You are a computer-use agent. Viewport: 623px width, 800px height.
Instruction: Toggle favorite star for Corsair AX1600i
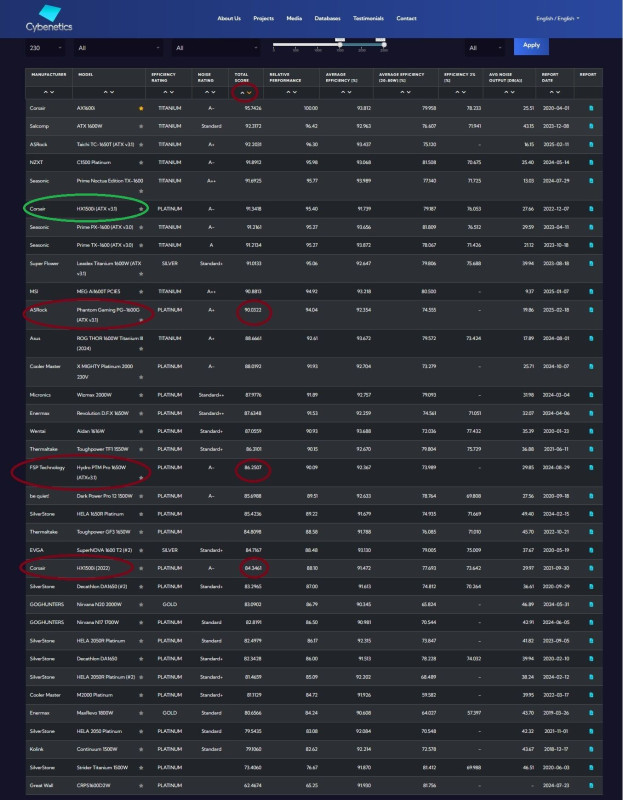tap(141, 108)
